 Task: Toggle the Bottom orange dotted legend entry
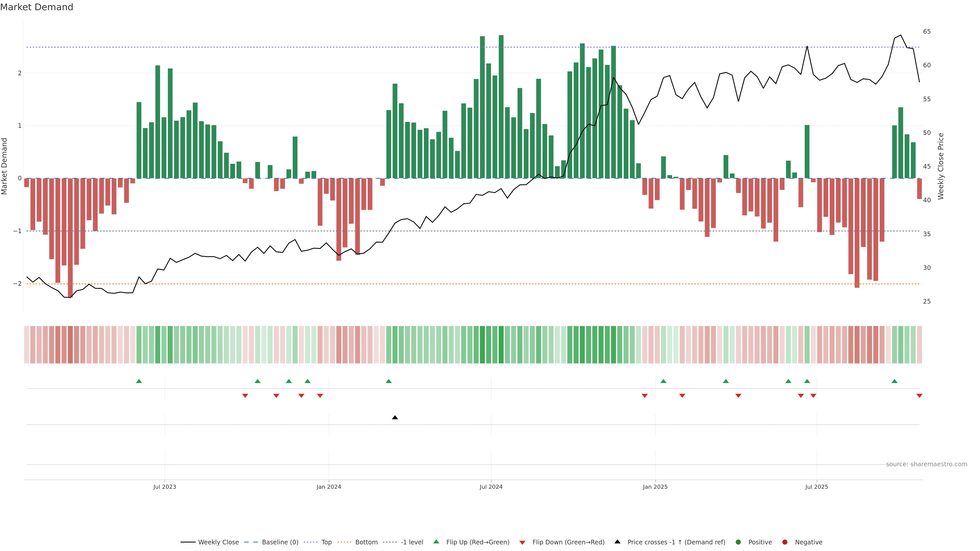pyautogui.click(x=366, y=542)
